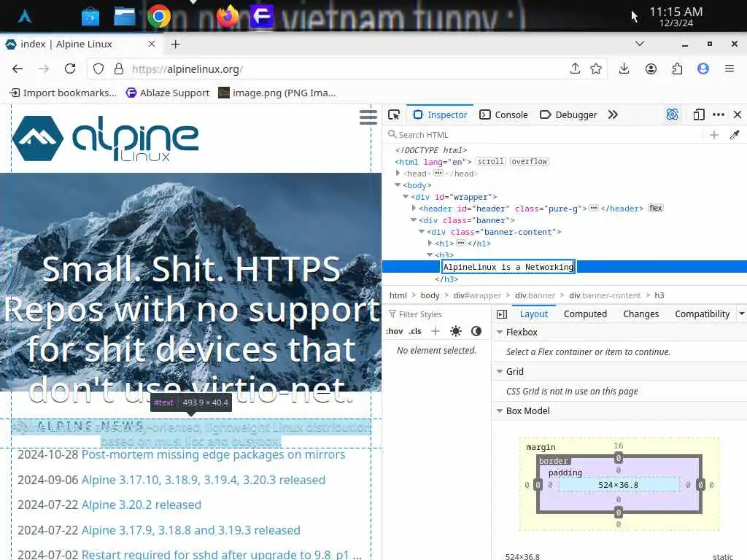Open the Firefox account icon
Screen dimensions: 747x560
[651, 69]
